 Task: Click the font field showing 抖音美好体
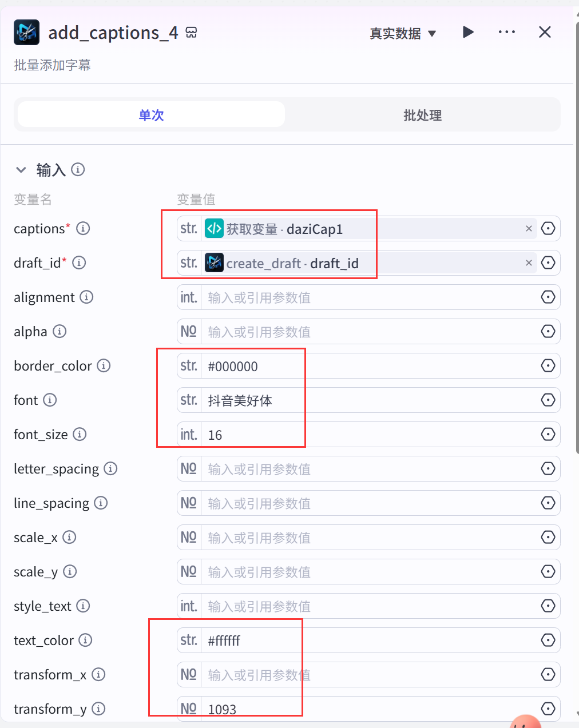pyautogui.click(x=369, y=400)
